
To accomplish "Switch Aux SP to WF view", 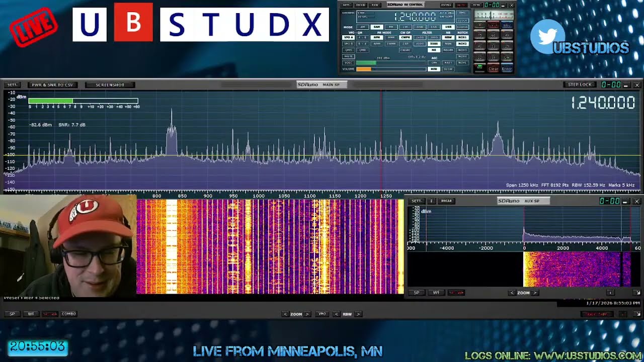I will (x=436, y=293).
